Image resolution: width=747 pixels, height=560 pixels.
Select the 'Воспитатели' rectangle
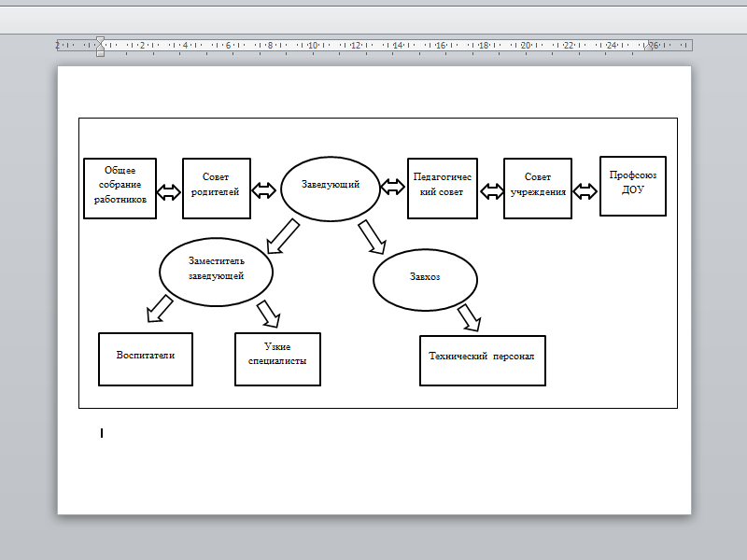[x=146, y=358]
